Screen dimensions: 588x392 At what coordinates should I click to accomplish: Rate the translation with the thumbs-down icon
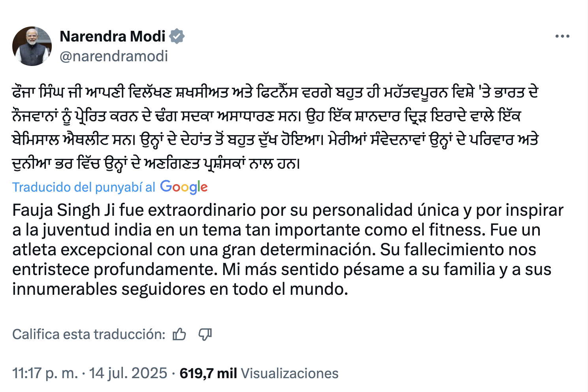(x=205, y=334)
